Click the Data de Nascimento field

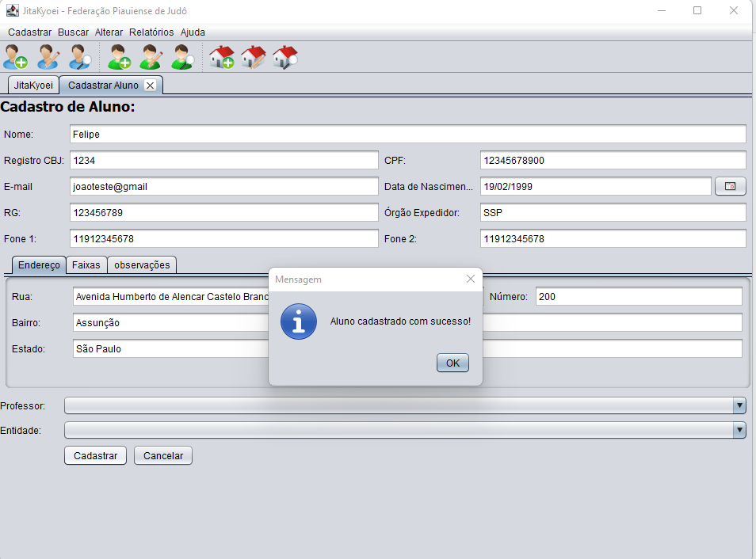pyautogui.click(x=596, y=187)
